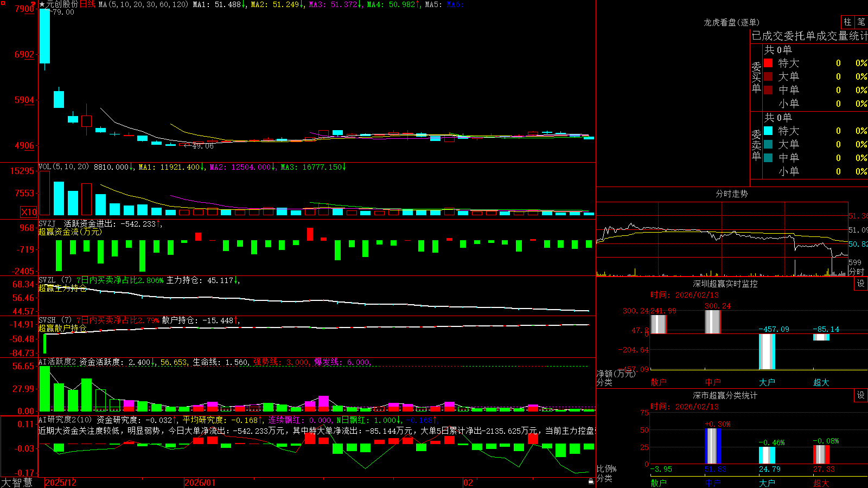
Task: Click the teal 中单 sell-order swatch
Action: 768,158
